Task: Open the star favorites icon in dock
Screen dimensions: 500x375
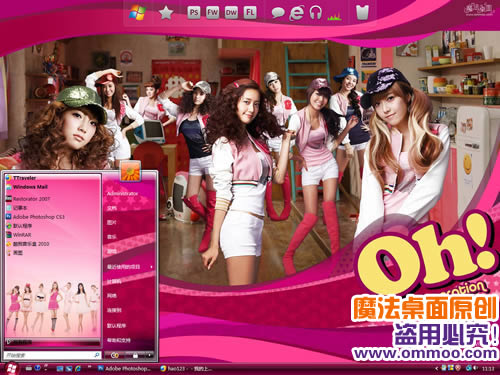Action: tap(166, 13)
